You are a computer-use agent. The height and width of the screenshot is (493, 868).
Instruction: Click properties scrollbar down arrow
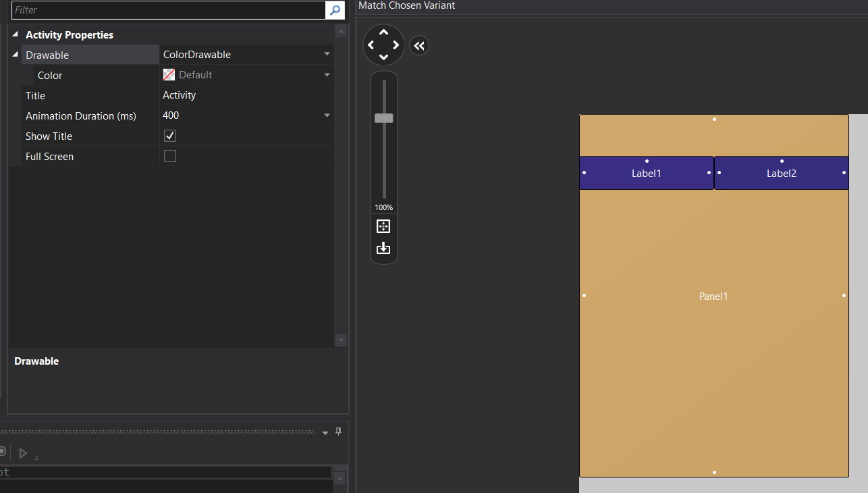tap(341, 340)
